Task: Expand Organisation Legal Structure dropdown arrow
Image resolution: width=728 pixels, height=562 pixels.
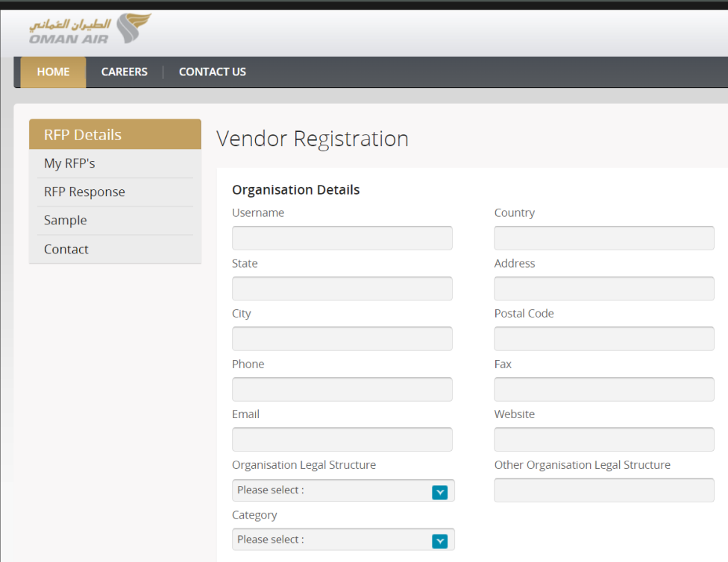Action: [x=439, y=492]
